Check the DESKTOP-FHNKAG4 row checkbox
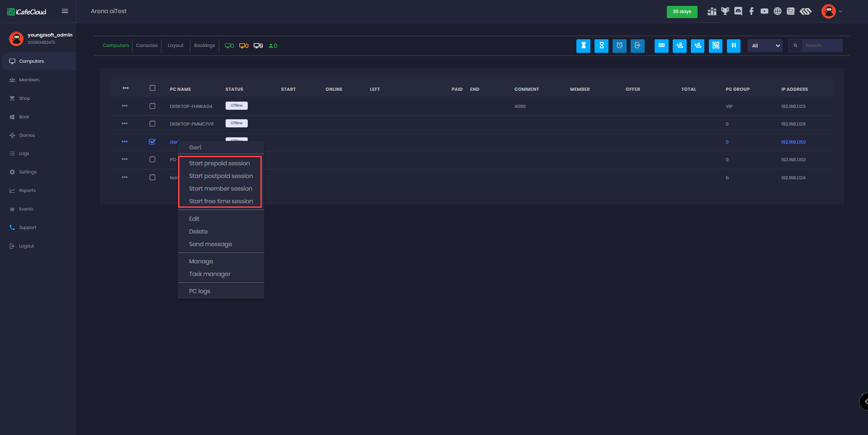868x435 pixels. coord(152,106)
